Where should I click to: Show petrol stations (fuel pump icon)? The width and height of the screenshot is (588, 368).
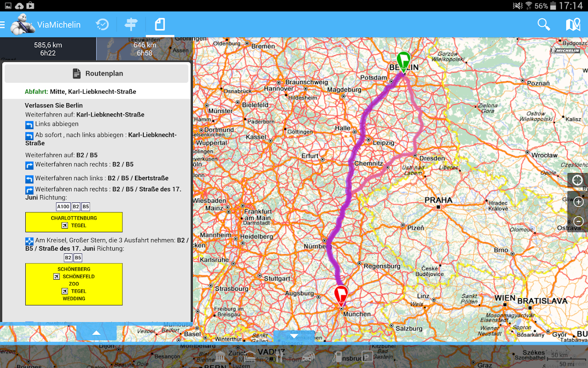[x=337, y=357]
